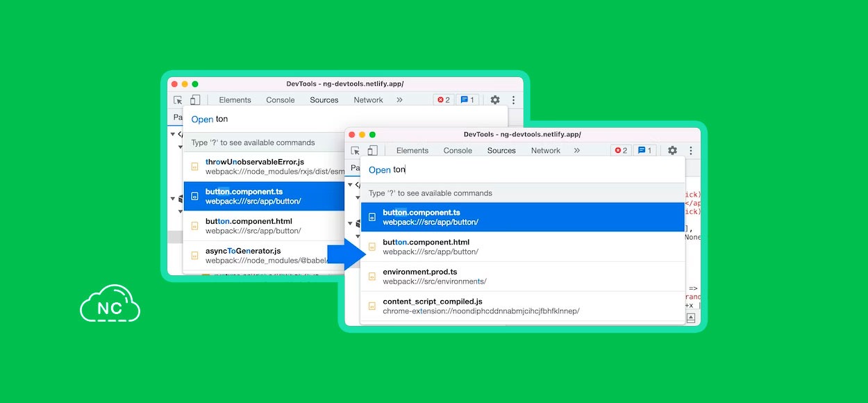Show more tabs chevron in front DevTools window

(x=576, y=151)
